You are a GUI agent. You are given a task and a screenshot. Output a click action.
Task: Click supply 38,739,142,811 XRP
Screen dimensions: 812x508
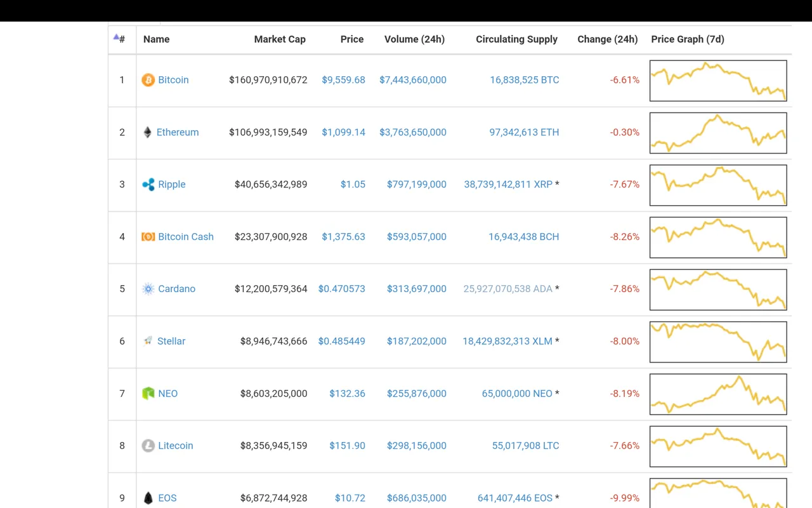(508, 185)
